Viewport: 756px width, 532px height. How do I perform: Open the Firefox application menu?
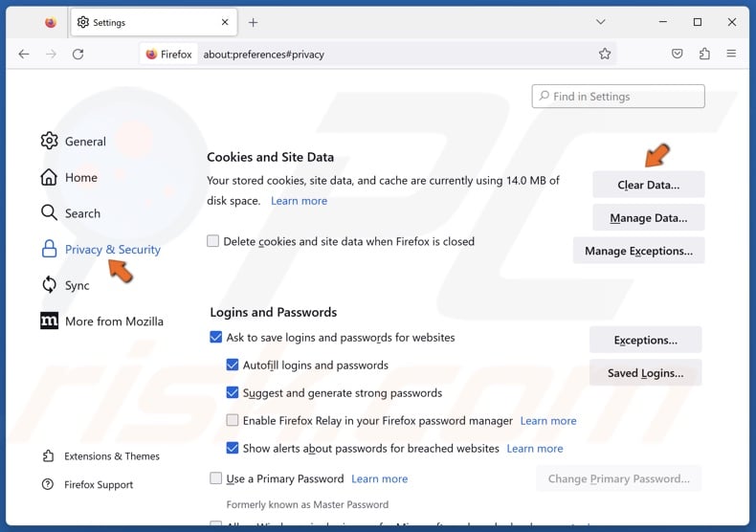[731, 54]
